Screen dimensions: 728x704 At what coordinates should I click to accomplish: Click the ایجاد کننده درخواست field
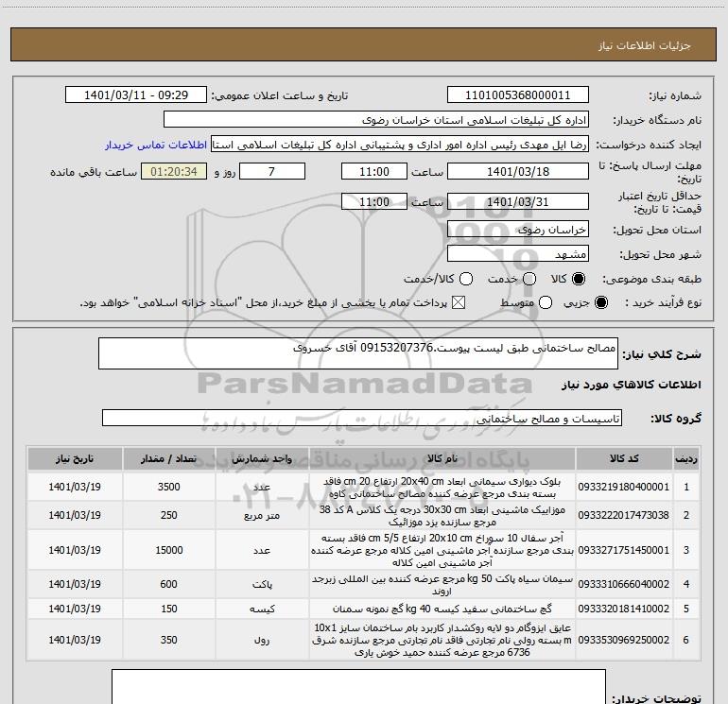[400, 145]
